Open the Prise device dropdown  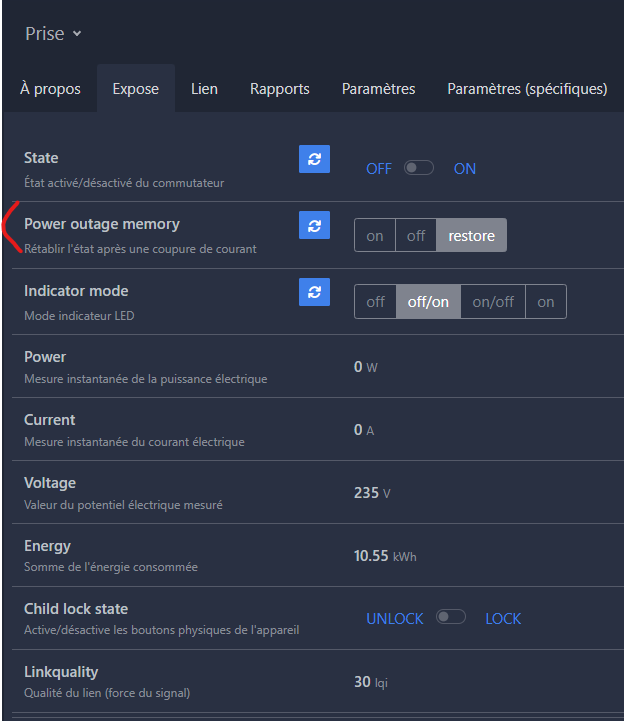click(53, 34)
